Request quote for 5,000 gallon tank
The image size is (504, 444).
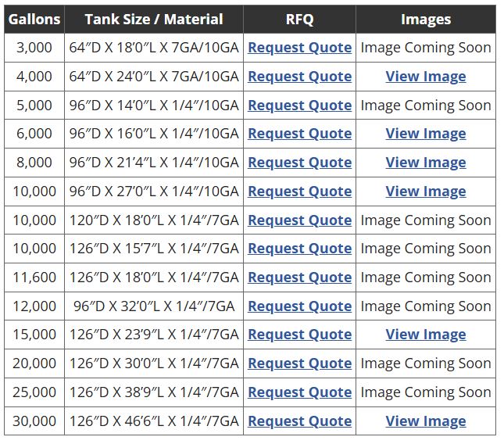click(299, 106)
